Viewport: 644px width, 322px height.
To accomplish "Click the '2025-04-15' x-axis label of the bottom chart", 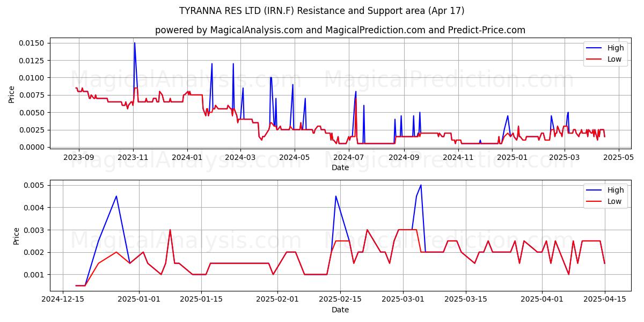I will [x=604, y=299].
